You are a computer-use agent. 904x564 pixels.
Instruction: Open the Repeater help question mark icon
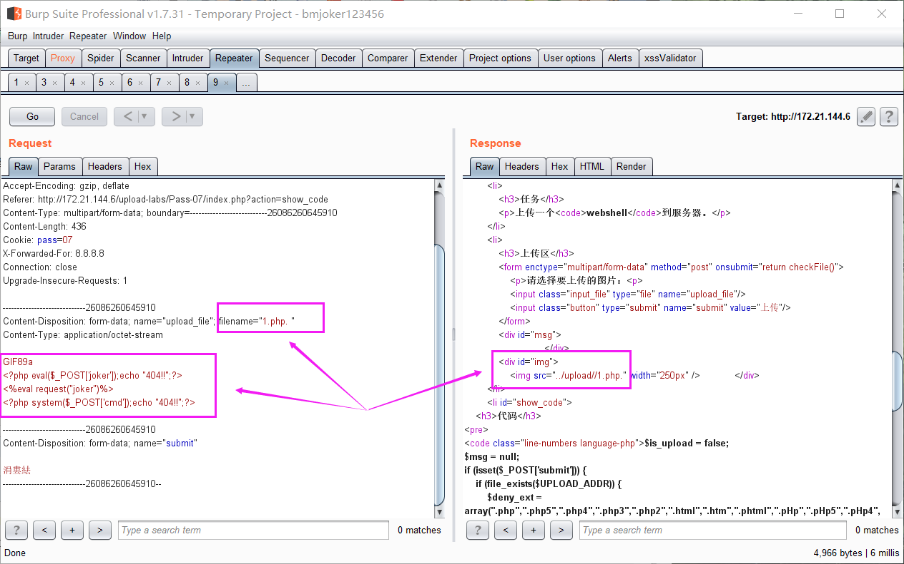[x=889, y=116]
